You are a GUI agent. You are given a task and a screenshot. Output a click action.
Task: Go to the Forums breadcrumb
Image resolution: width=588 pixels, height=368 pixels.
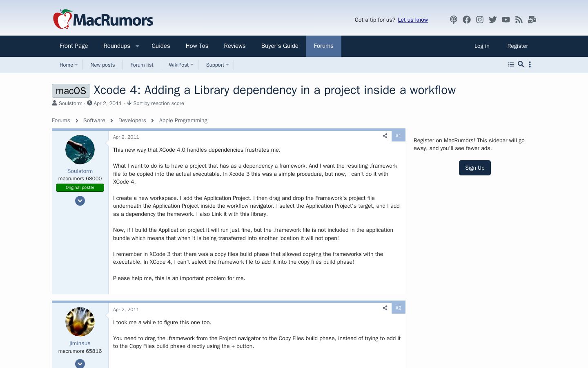(61, 121)
